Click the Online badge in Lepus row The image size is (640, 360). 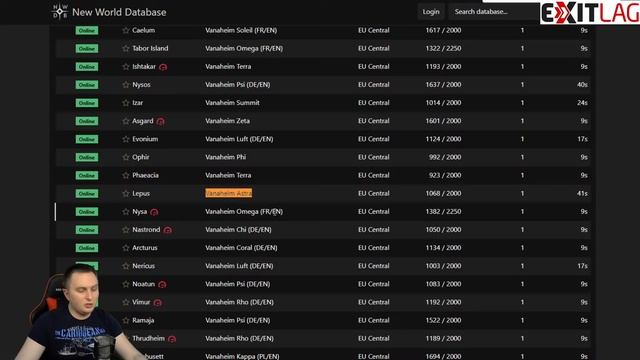pyautogui.click(x=87, y=193)
